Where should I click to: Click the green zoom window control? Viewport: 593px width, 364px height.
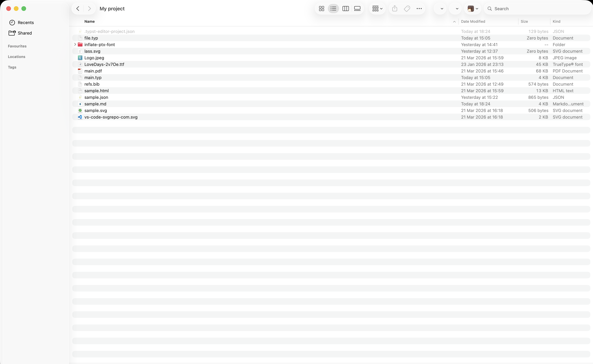pyautogui.click(x=24, y=8)
